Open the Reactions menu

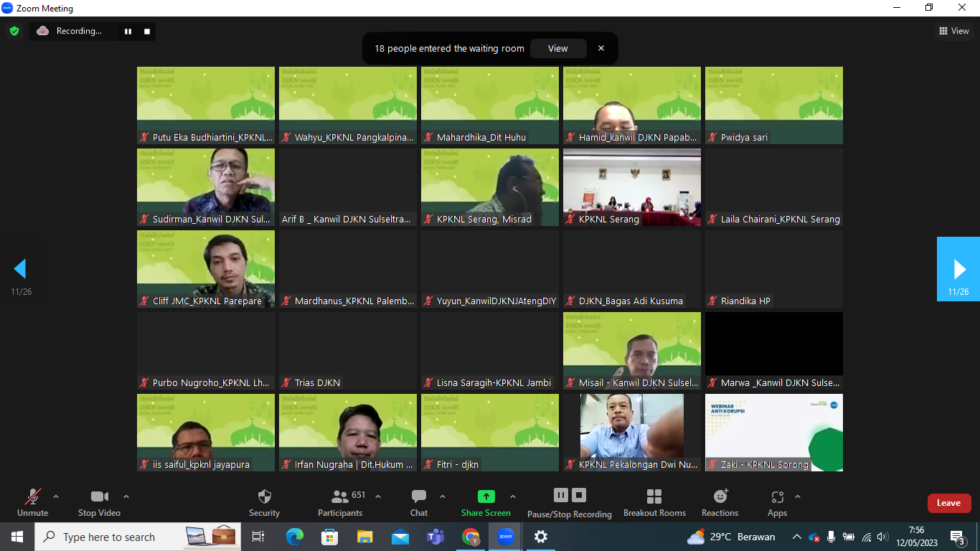tap(720, 502)
